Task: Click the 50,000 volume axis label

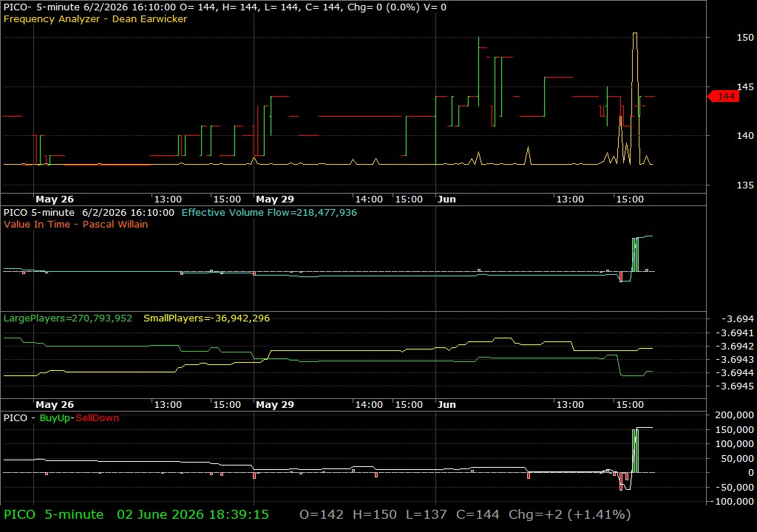Action: click(738, 459)
